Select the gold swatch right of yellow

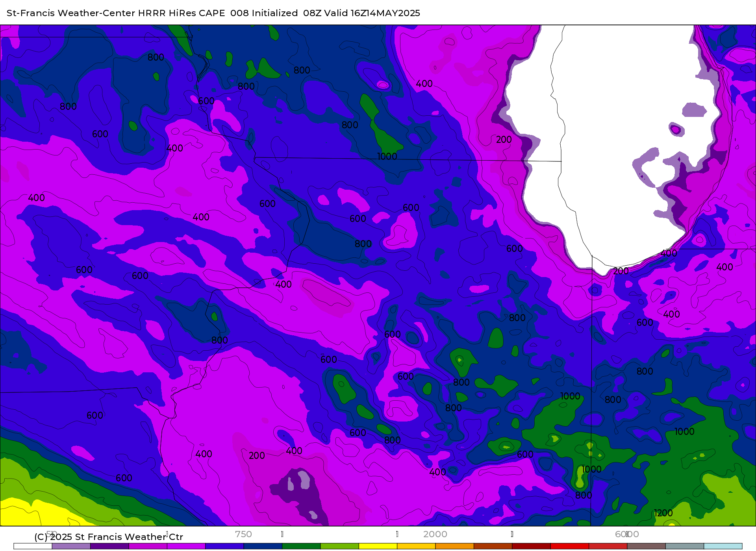[x=416, y=546]
